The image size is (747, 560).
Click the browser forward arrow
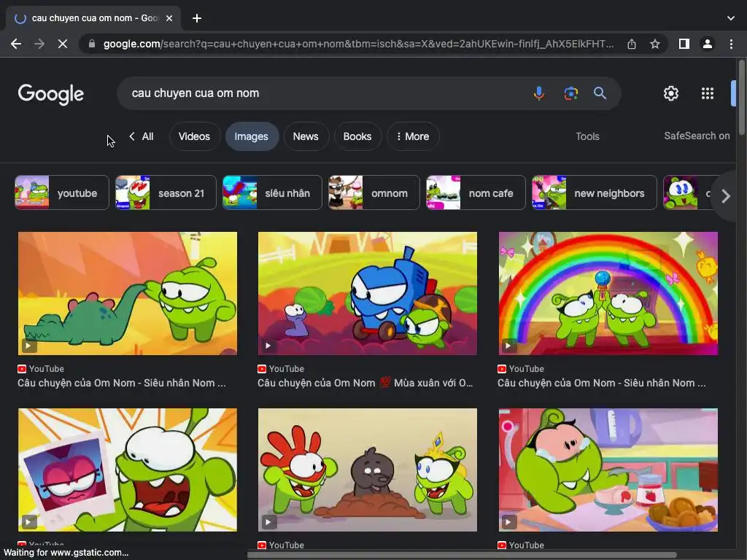click(39, 44)
